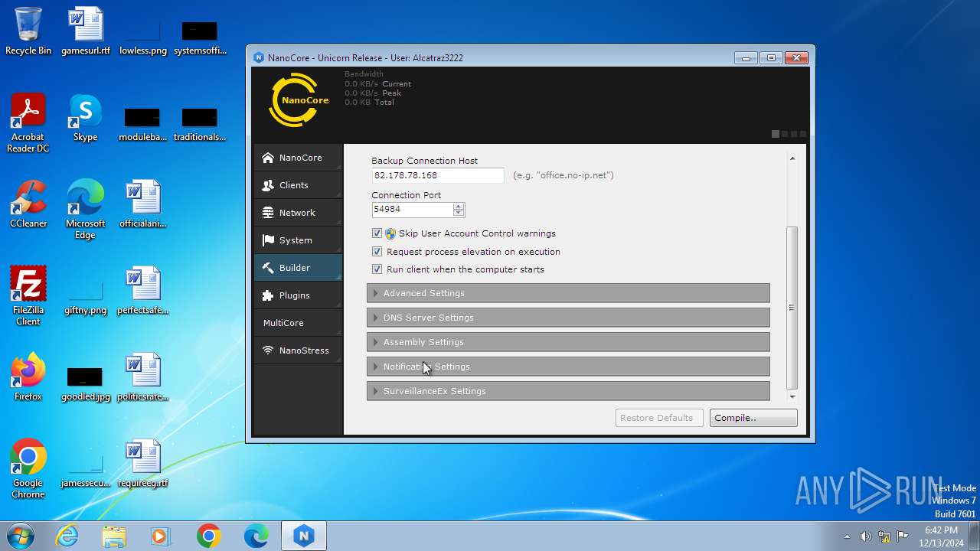Open the NanoStress section
This screenshot has height=551, width=980.
(x=298, y=350)
